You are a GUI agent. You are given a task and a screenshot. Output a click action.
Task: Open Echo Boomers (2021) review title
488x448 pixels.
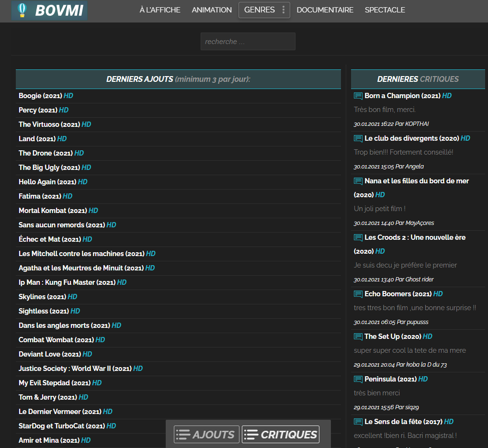pyautogui.click(x=404, y=294)
